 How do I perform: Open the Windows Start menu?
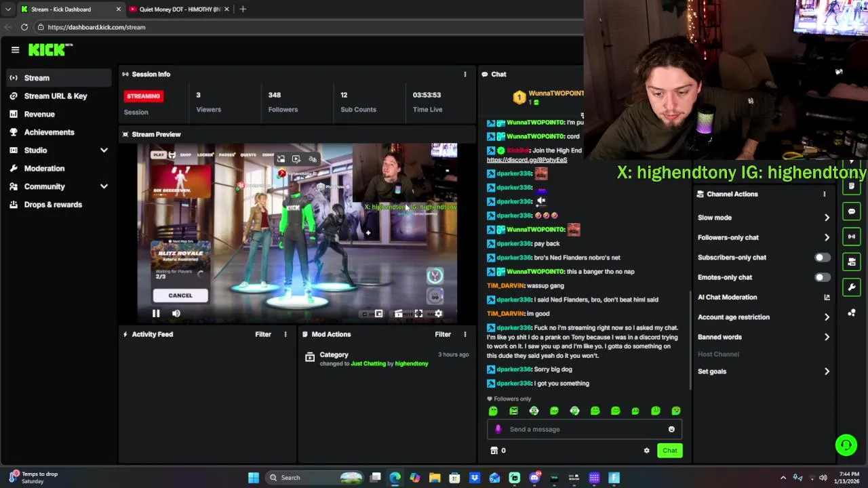253,478
